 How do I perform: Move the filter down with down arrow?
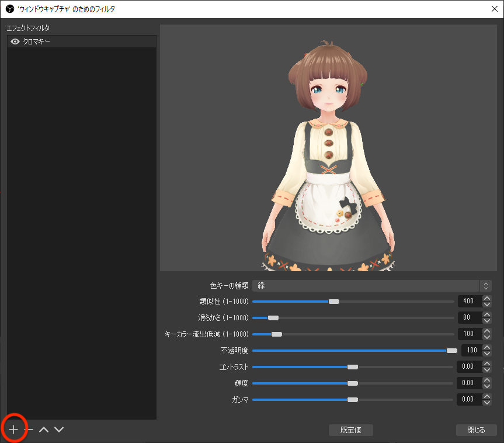(59, 429)
